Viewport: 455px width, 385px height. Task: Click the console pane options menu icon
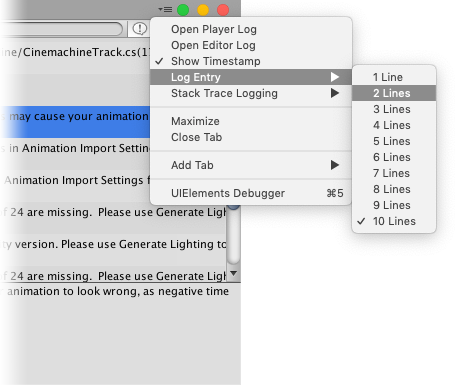point(165,10)
